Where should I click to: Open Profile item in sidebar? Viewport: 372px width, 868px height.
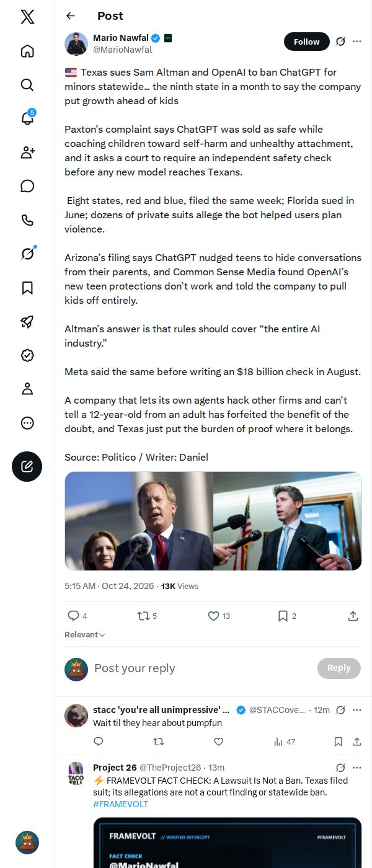[x=27, y=389]
